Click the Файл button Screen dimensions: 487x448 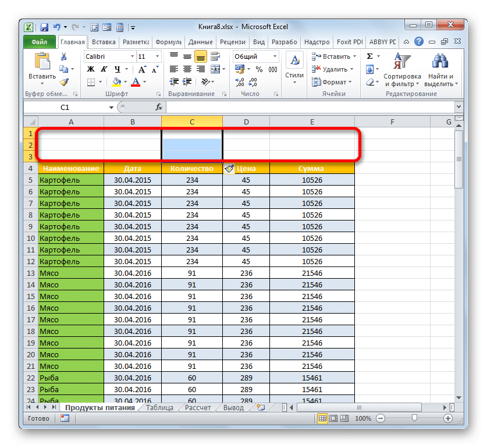40,42
